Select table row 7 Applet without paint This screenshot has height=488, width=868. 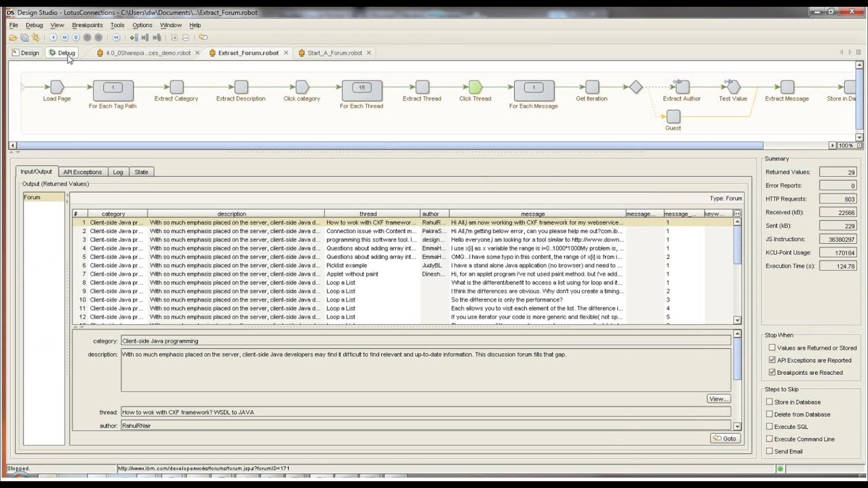tap(402, 274)
